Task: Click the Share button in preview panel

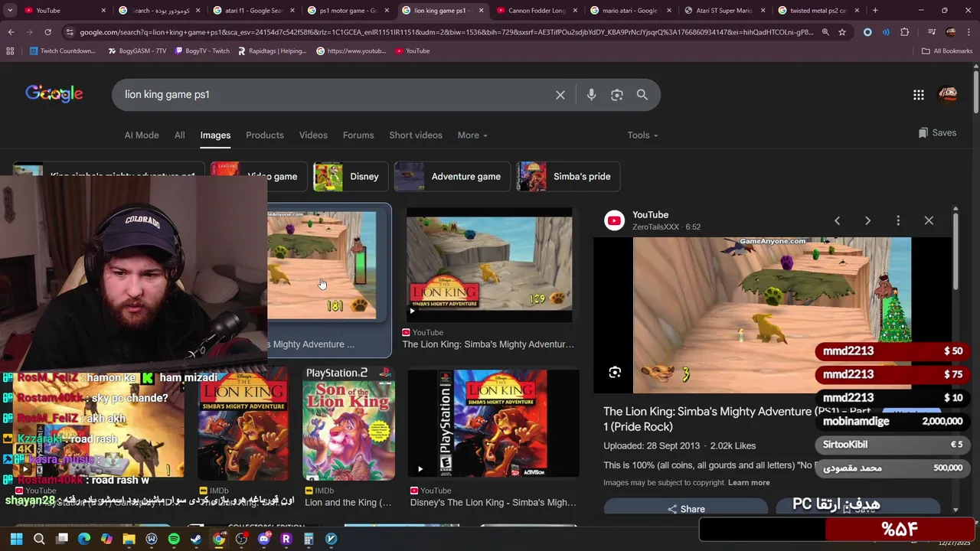Action: click(x=686, y=509)
